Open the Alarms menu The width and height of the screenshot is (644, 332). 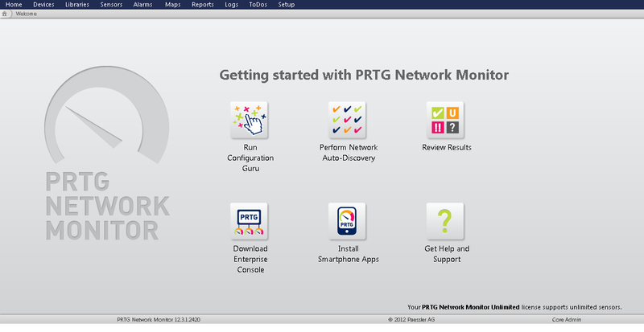pyautogui.click(x=143, y=5)
